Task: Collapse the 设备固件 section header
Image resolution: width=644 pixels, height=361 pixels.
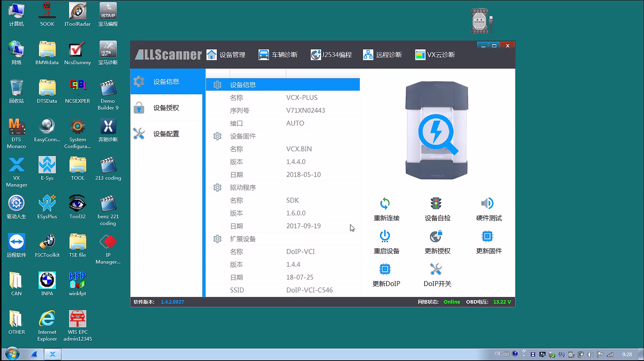Action: tap(243, 136)
